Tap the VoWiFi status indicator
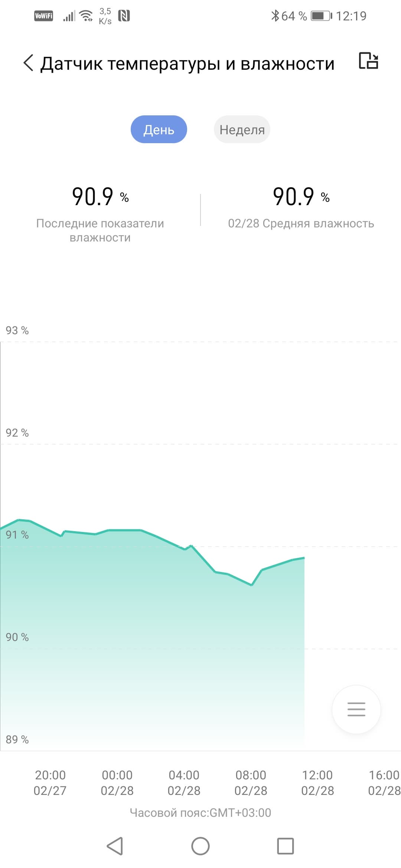Image resolution: width=401 pixels, height=868 pixels. tap(43, 16)
